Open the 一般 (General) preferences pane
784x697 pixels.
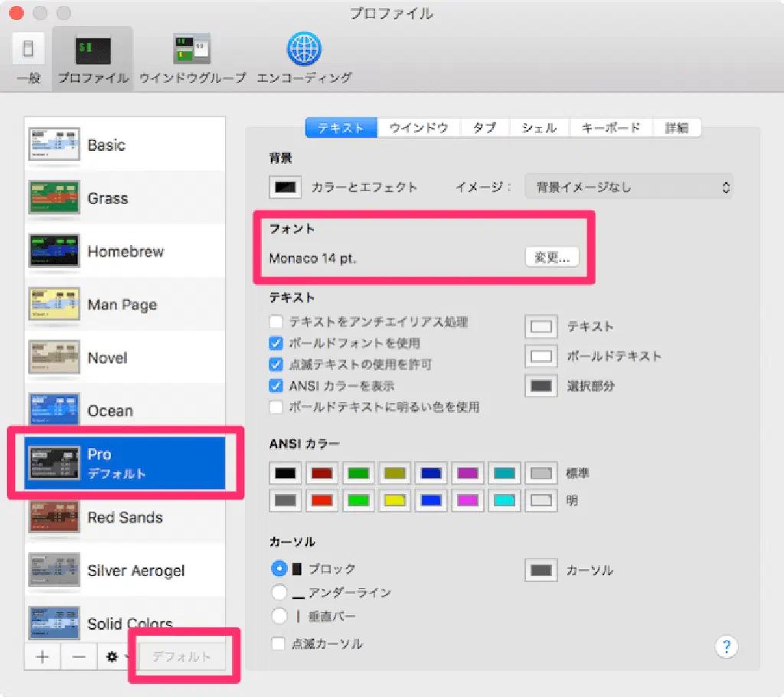28,59
